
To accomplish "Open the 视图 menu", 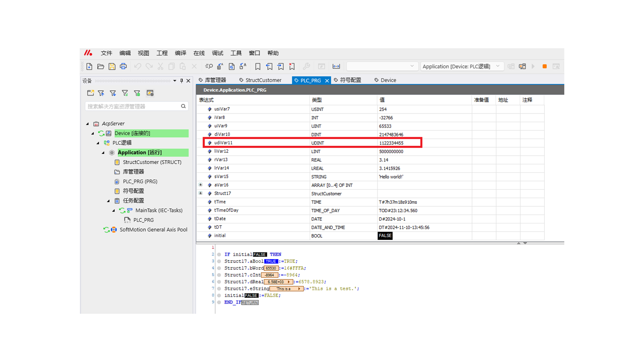I will 144,53.
